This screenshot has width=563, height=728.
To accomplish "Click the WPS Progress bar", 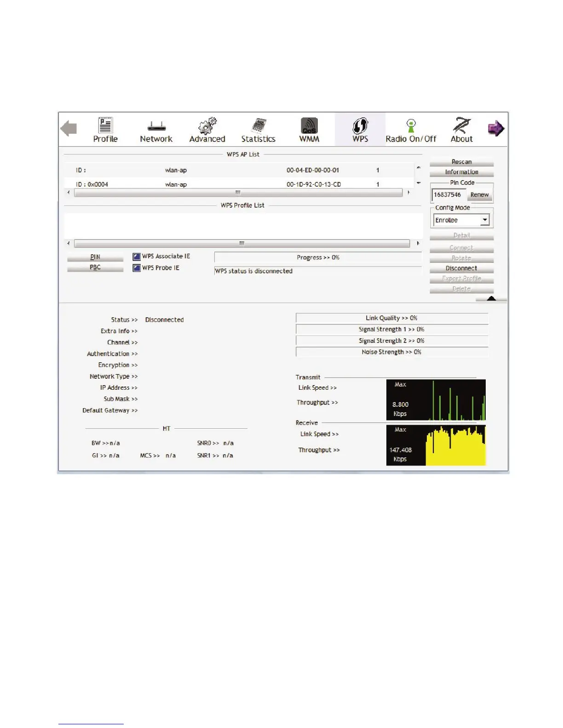I will pos(318,257).
